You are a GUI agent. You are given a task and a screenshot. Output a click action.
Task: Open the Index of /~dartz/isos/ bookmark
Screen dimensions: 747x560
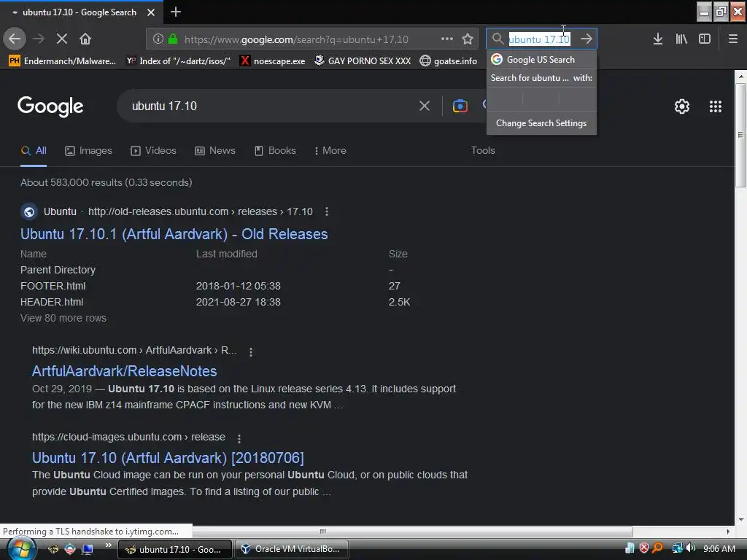pos(178,61)
